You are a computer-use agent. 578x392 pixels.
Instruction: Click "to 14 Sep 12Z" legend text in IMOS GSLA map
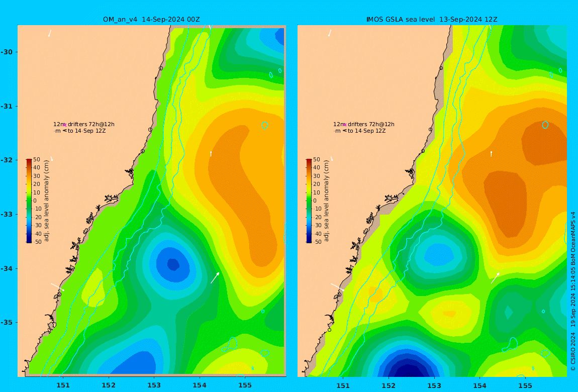(367, 131)
